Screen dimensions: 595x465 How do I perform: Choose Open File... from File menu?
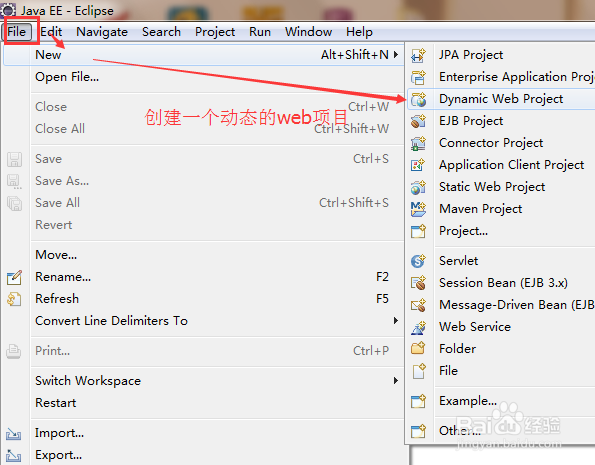click(203, 77)
